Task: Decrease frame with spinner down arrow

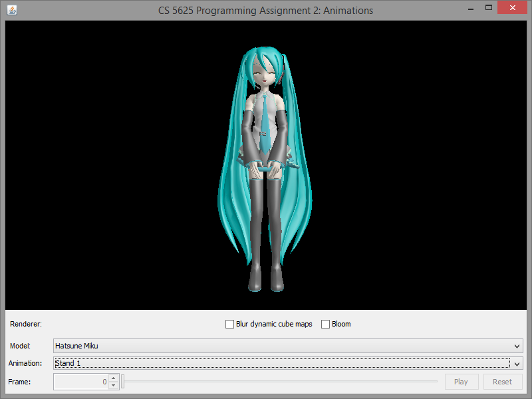Action: coord(113,385)
